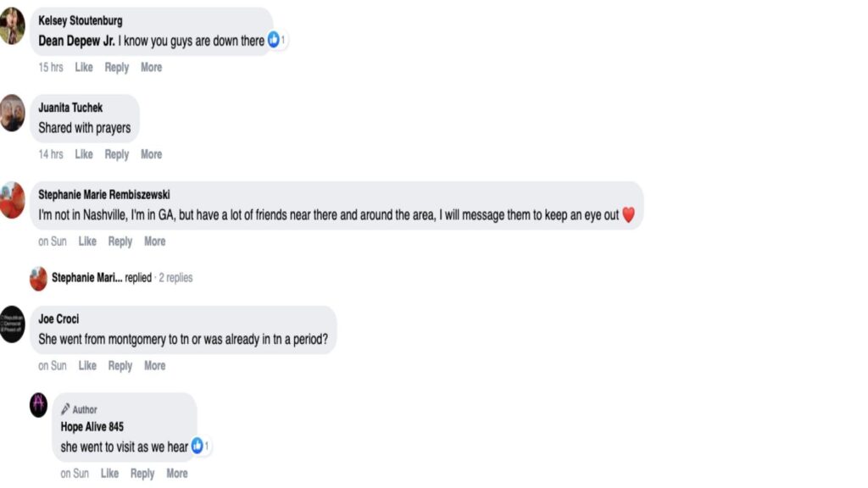Click the 15 hrs timestamp

pos(51,68)
